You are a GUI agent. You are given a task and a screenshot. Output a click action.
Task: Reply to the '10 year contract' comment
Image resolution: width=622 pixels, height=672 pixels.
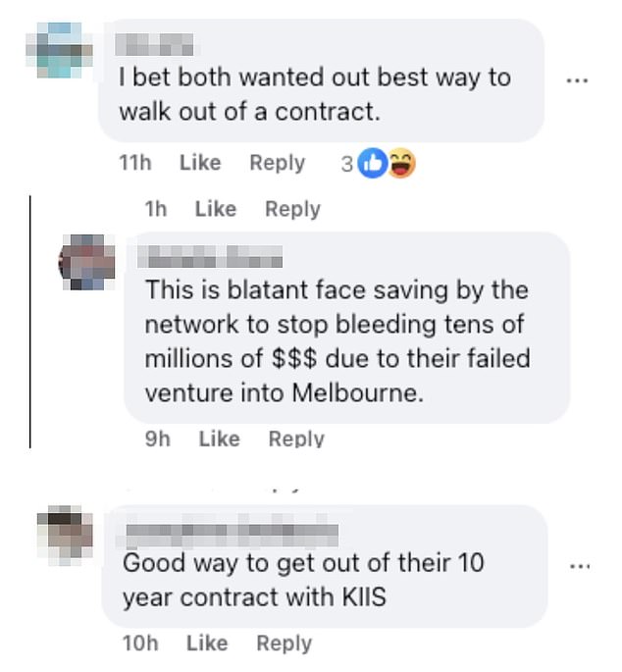pyautogui.click(x=285, y=644)
